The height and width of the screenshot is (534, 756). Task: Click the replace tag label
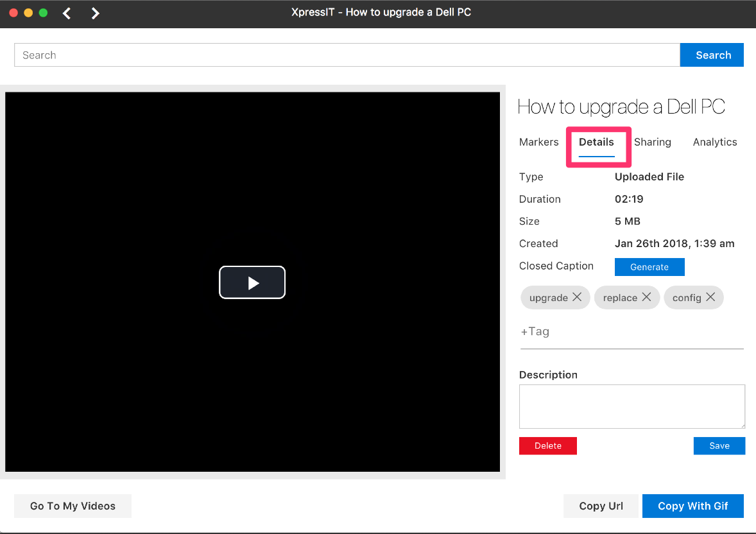pos(620,298)
